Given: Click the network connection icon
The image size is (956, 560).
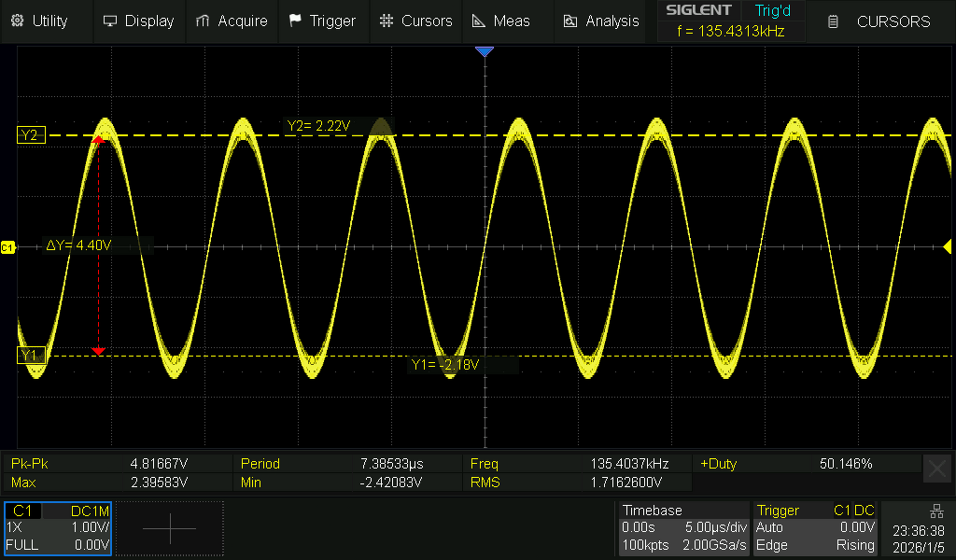Looking at the screenshot, I should click(936, 511).
